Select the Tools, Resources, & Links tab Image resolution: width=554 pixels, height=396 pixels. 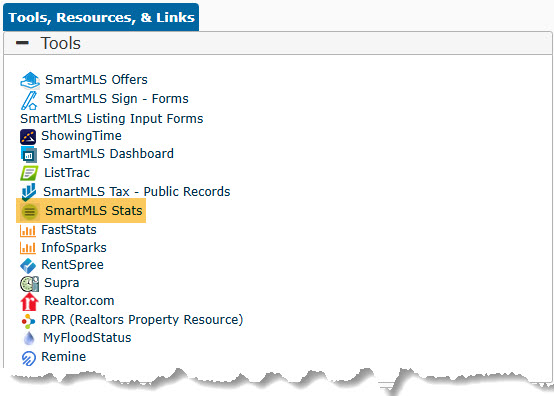click(101, 17)
